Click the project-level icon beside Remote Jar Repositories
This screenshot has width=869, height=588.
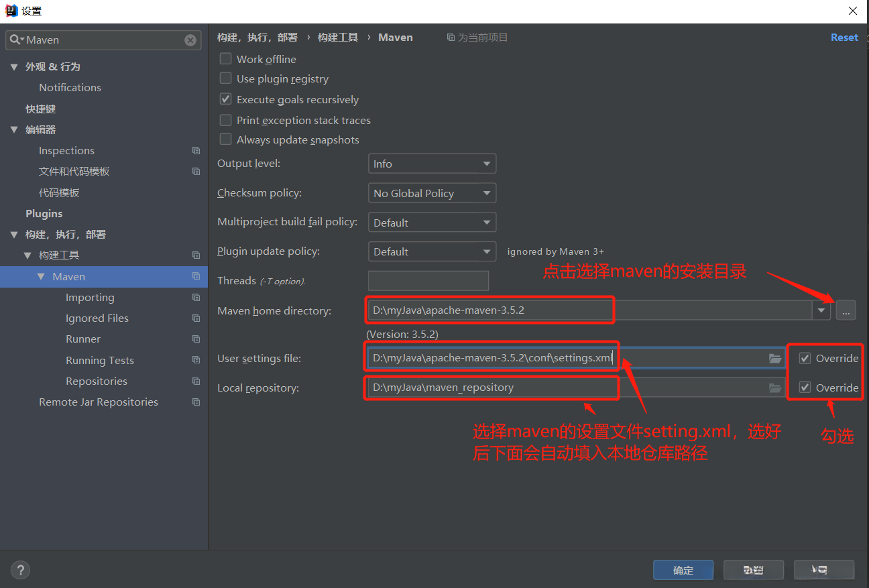[x=196, y=402]
